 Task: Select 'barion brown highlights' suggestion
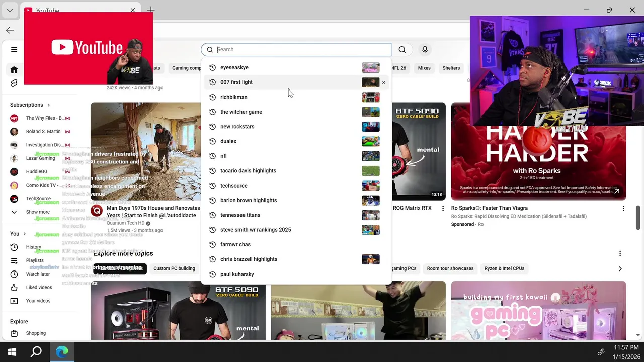click(297, 200)
